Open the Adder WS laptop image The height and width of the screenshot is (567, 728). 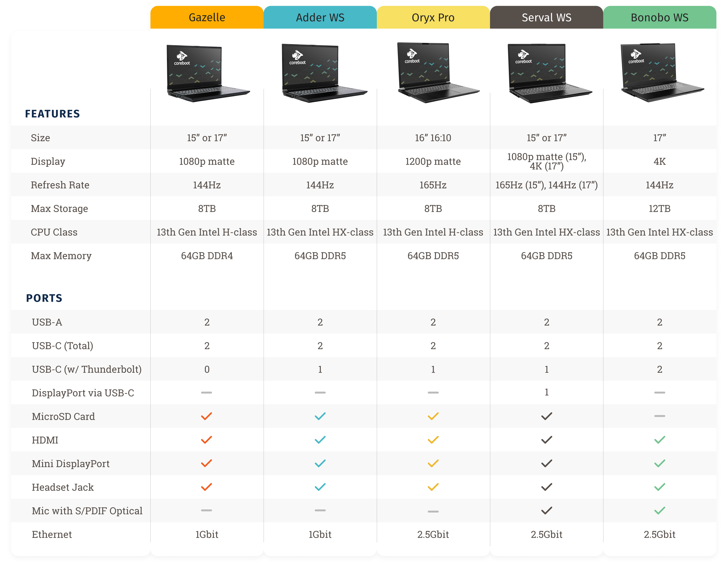[324, 73]
